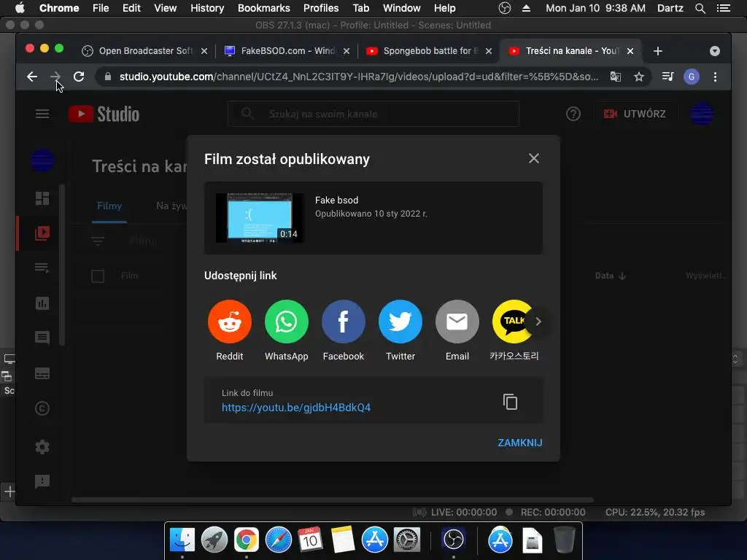This screenshot has height=560, width=747.
Task: Open the filter icon in content list
Action: [98, 241]
